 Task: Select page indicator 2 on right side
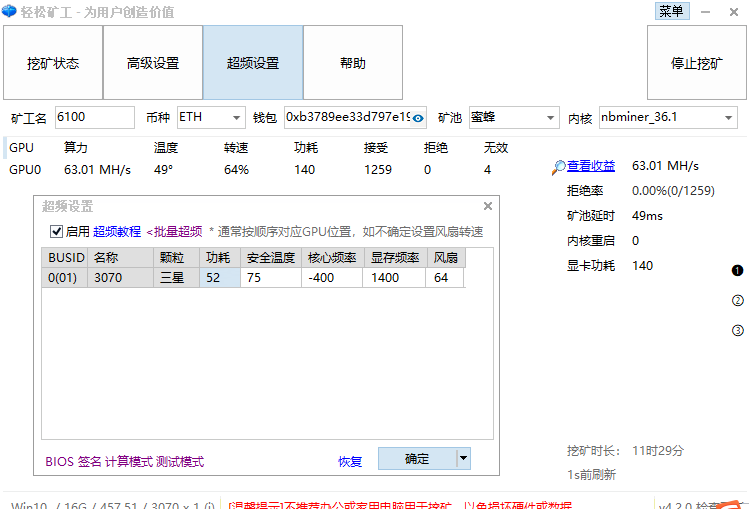point(738,300)
